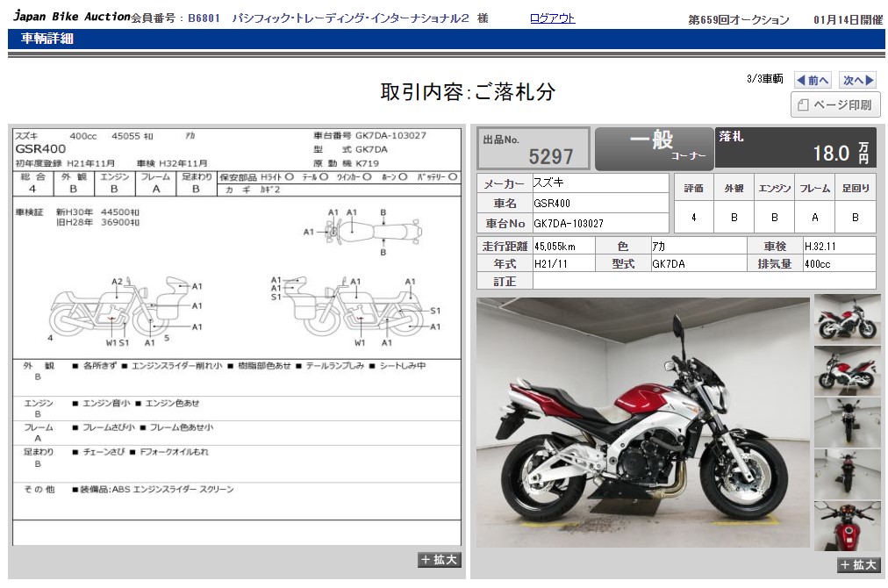Click the lot number 5297
The width and height of the screenshot is (888, 588).
click(550, 156)
